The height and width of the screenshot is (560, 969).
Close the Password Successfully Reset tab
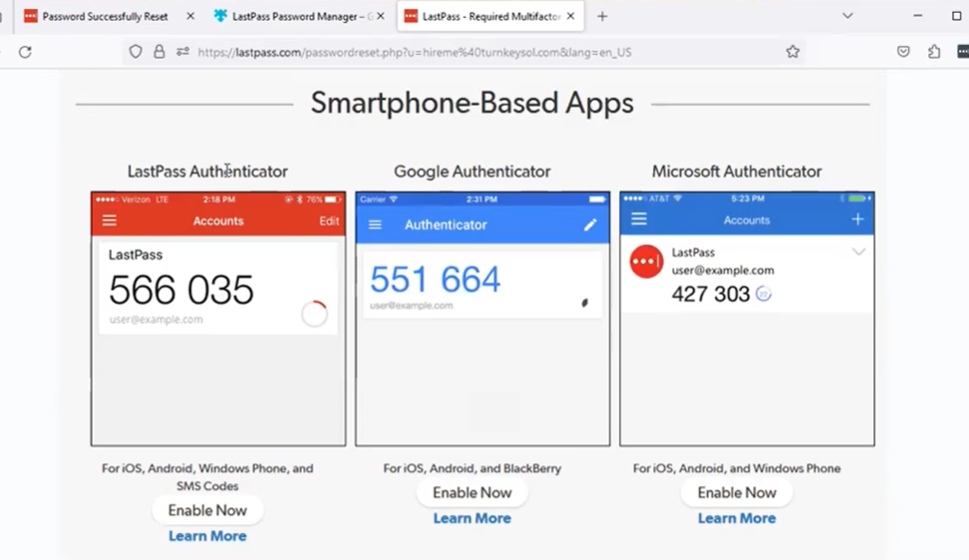[190, 16]
